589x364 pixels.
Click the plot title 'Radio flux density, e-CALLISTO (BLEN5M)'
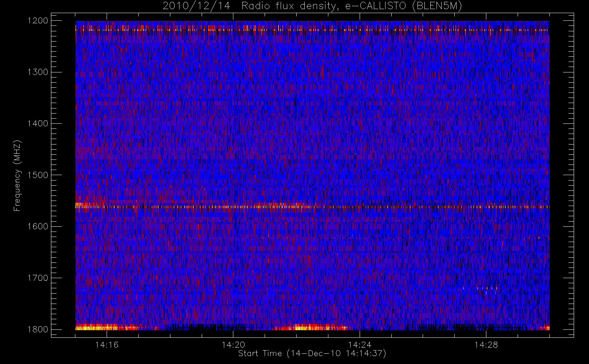pyautogui.click(x=352, y=6)
